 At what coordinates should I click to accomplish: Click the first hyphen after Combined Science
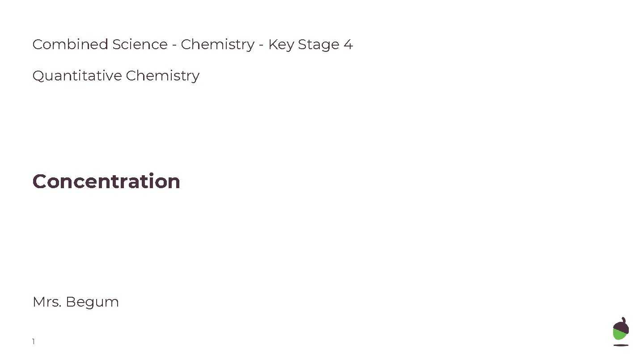click(x=174, y=45)
